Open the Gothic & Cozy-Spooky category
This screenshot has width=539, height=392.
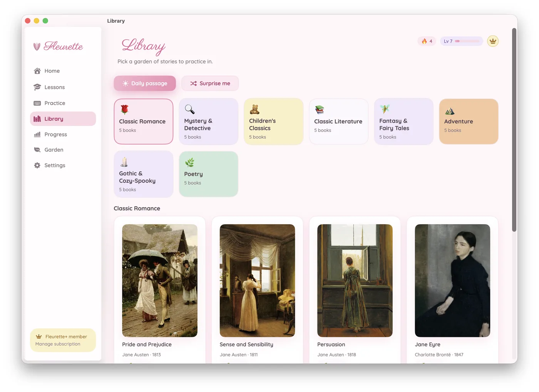[x=144, y=174]
